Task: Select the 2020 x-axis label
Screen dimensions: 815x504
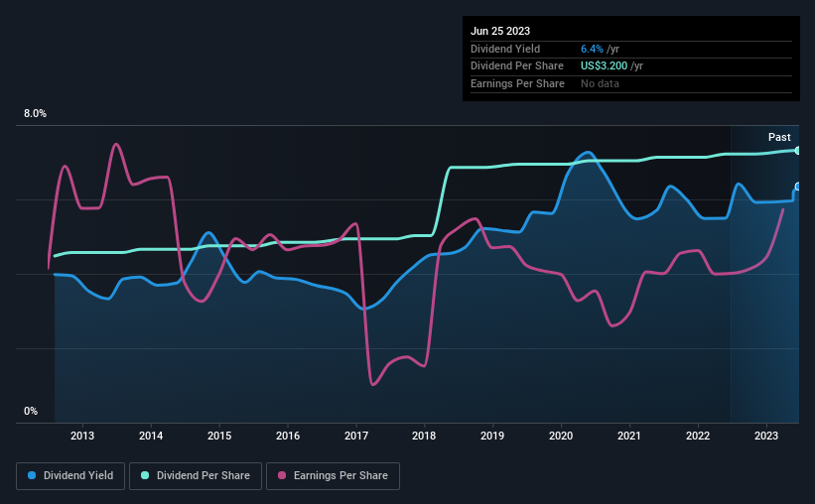Action: click(x=561, y=436)
